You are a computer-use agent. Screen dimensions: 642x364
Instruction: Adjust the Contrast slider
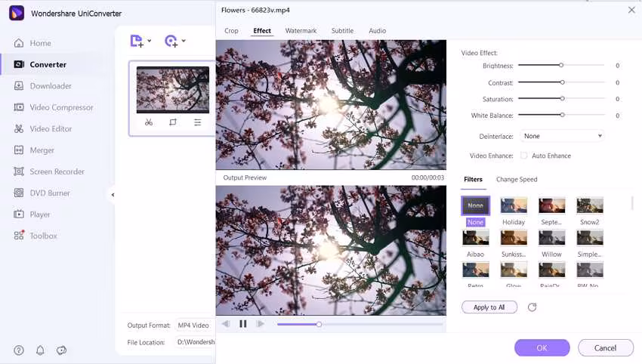(x=561, y=82)
